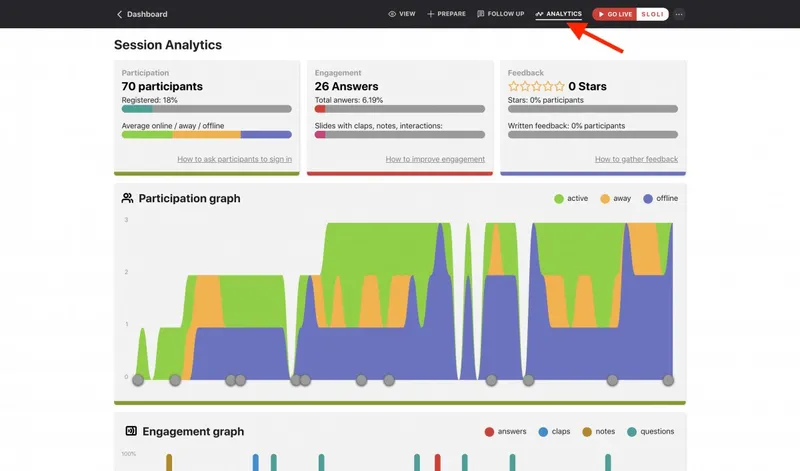Click the play icon in GO LIVE button

click(x=601, y=14)
